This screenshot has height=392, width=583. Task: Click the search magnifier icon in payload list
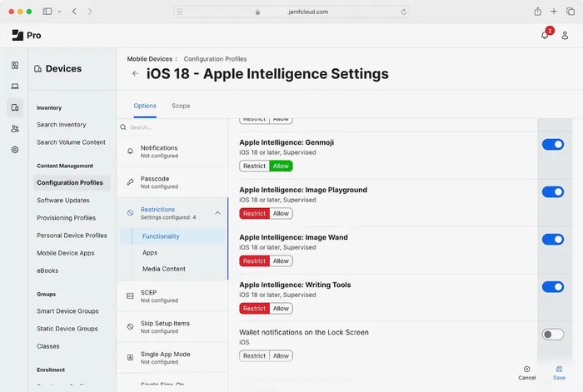(x=123, y=127)
